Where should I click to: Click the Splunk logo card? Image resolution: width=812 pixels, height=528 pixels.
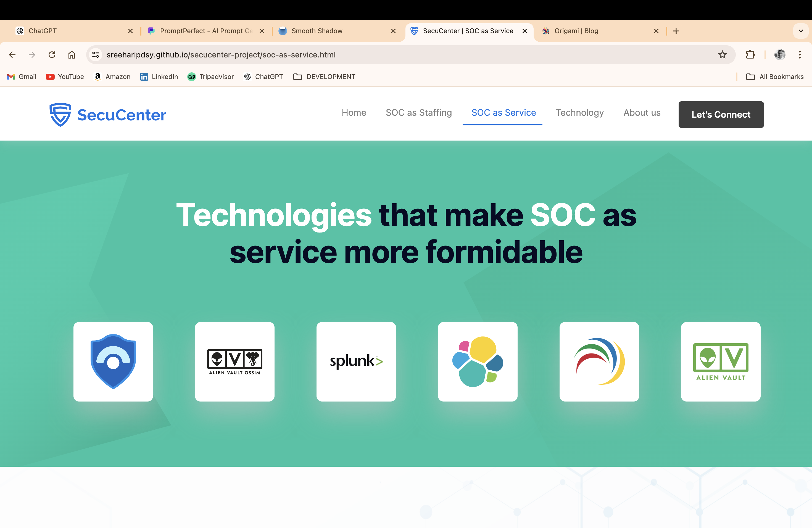click(x=356, y=361)
